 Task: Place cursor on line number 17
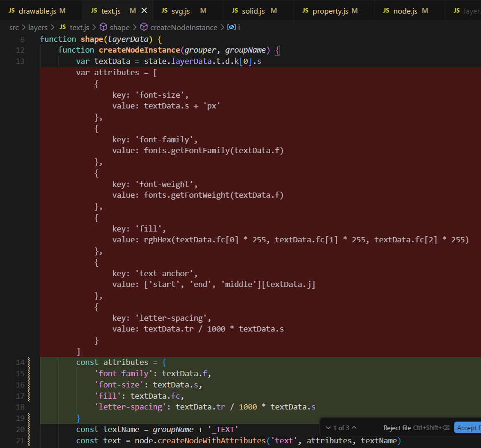coord(20,396)
